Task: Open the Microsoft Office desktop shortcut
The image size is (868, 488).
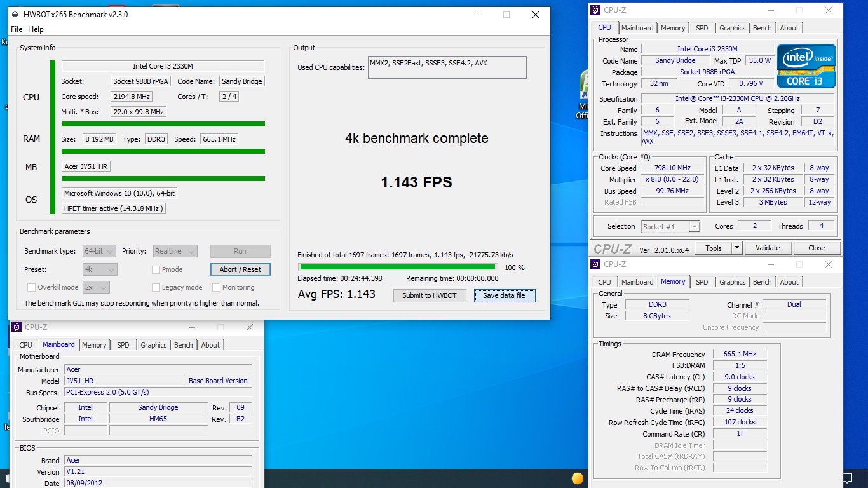Action: [x=583, y=95]
